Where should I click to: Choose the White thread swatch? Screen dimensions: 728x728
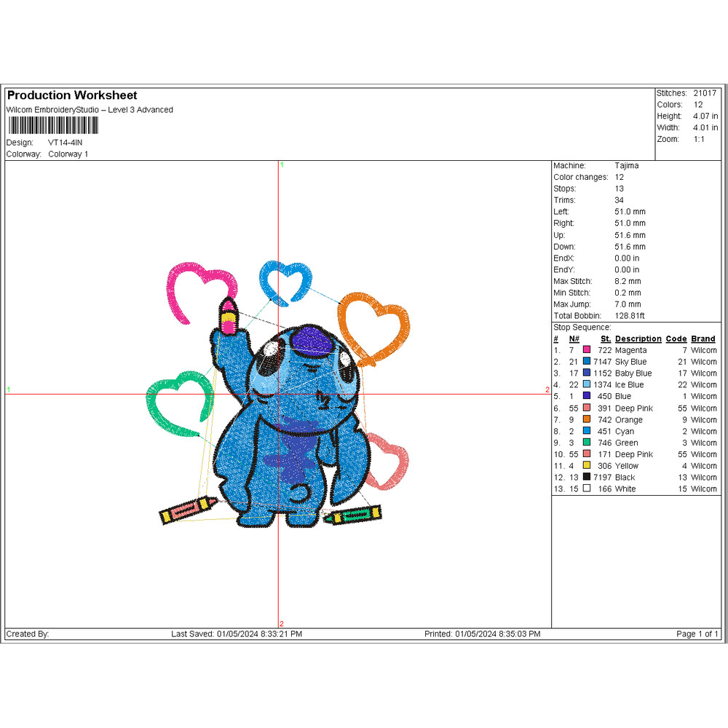(x=586, y=489)
